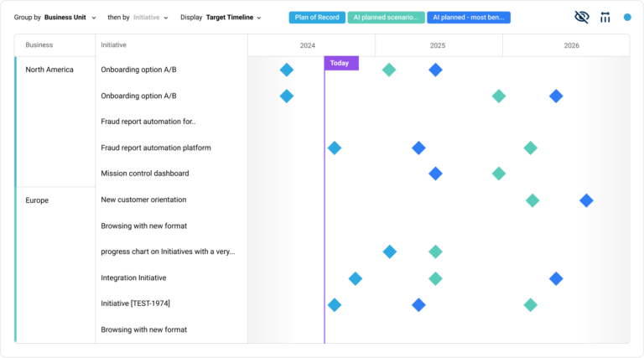Select the AI planned - most beneficial chip
644x358 pixels.
tap(468, 17)
